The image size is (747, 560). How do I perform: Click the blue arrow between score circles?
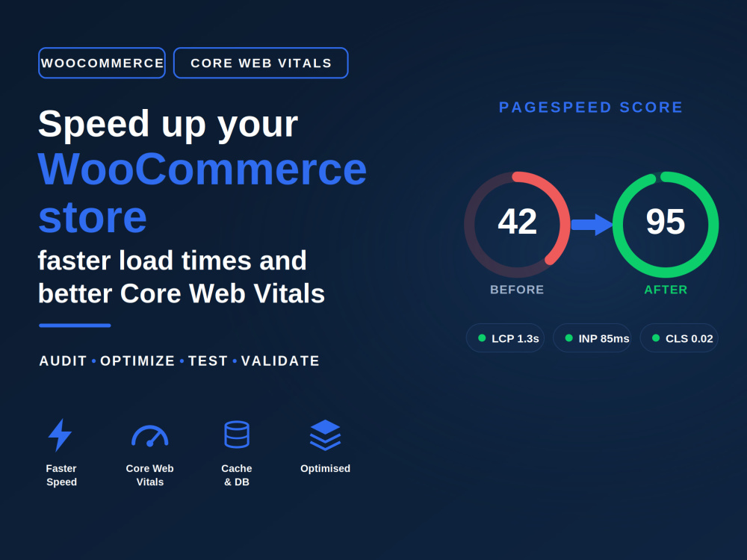coord(592,225)
